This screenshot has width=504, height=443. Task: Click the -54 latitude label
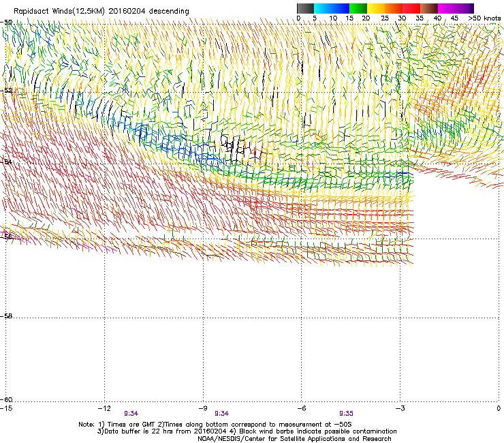click(x=6, y=162)
